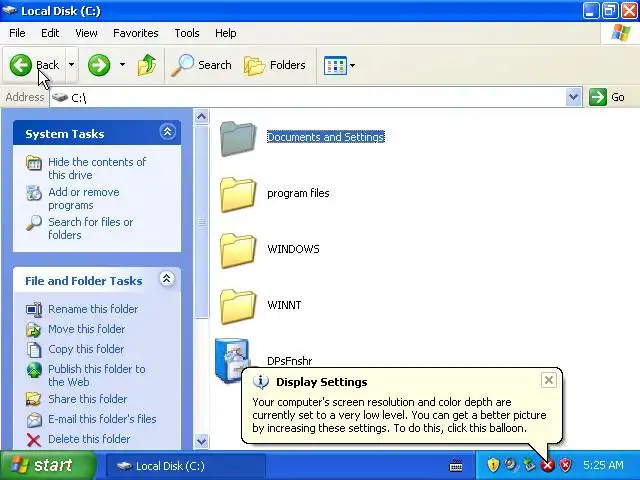640x480 pixels.
Task: Open the Edit menu
Action: coord(50,33)
